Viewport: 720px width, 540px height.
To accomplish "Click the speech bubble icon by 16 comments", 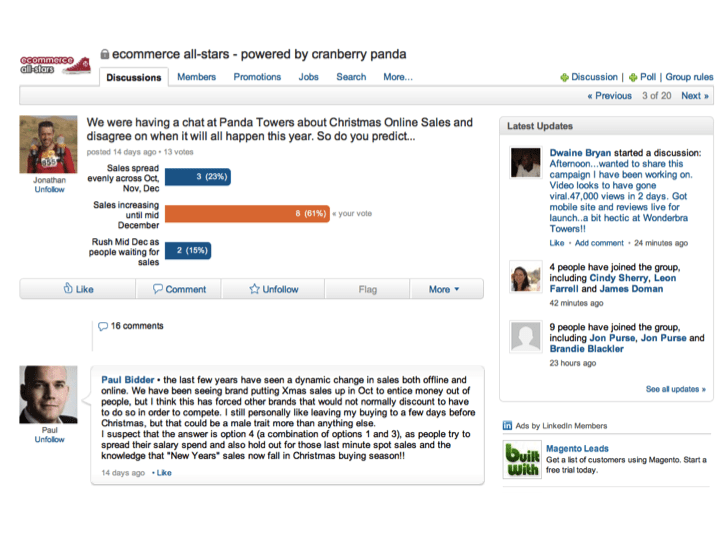I will tap(102, 326).
